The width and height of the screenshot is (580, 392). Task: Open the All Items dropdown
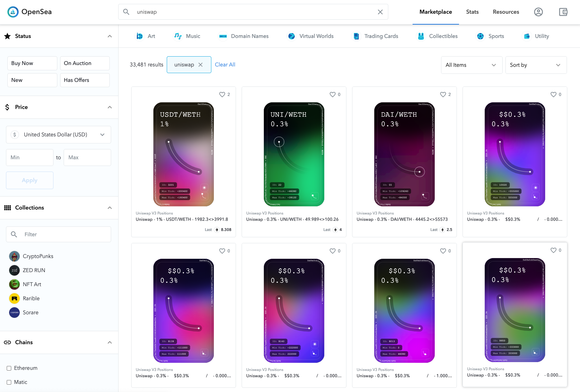pos(472,65)
